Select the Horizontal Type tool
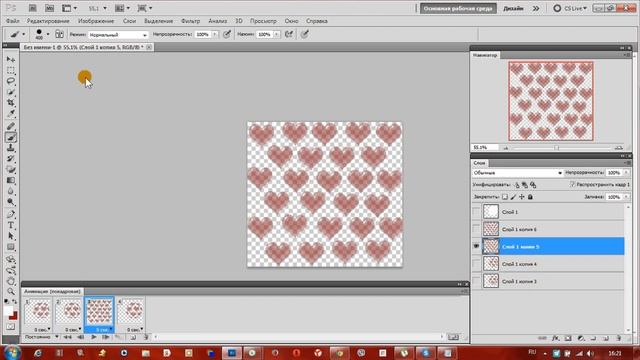 pyautogui.click(x=11, y=225)
